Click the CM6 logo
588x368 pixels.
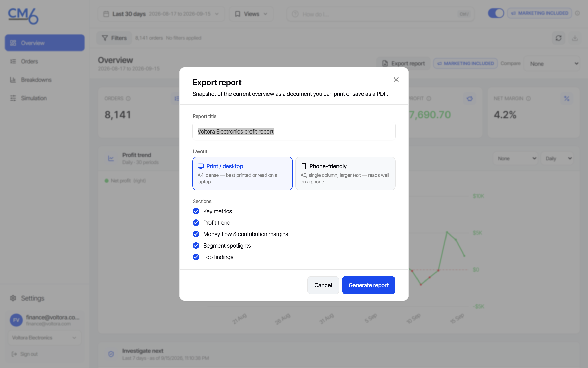tap(23, 16)
